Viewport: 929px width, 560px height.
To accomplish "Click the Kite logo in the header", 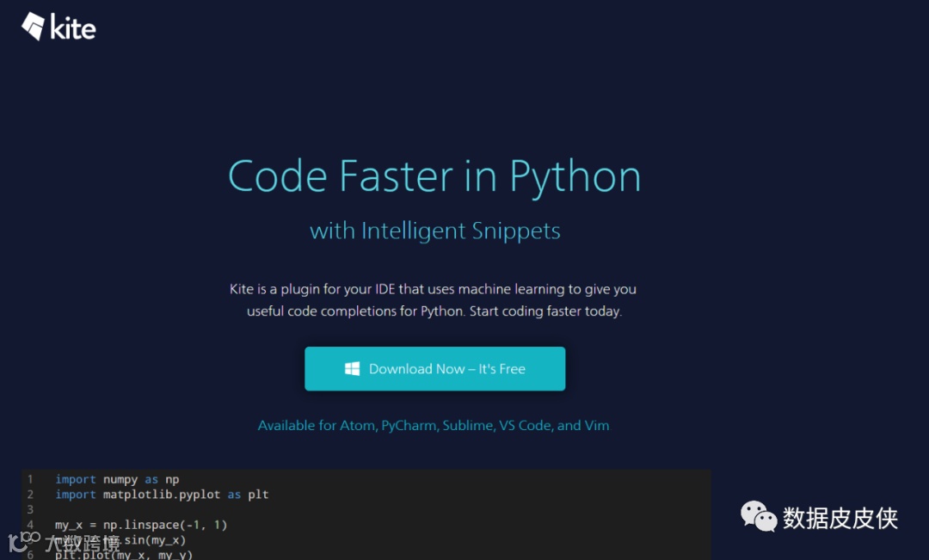I will (x=58, y=27).
